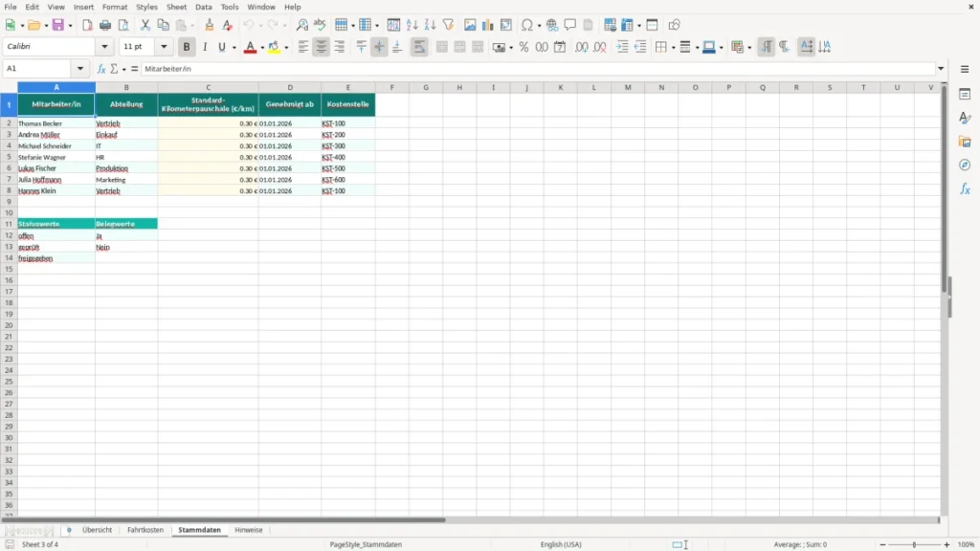
Task: Switch to the Übersicht sheet tab
Action: click(97, 530)
